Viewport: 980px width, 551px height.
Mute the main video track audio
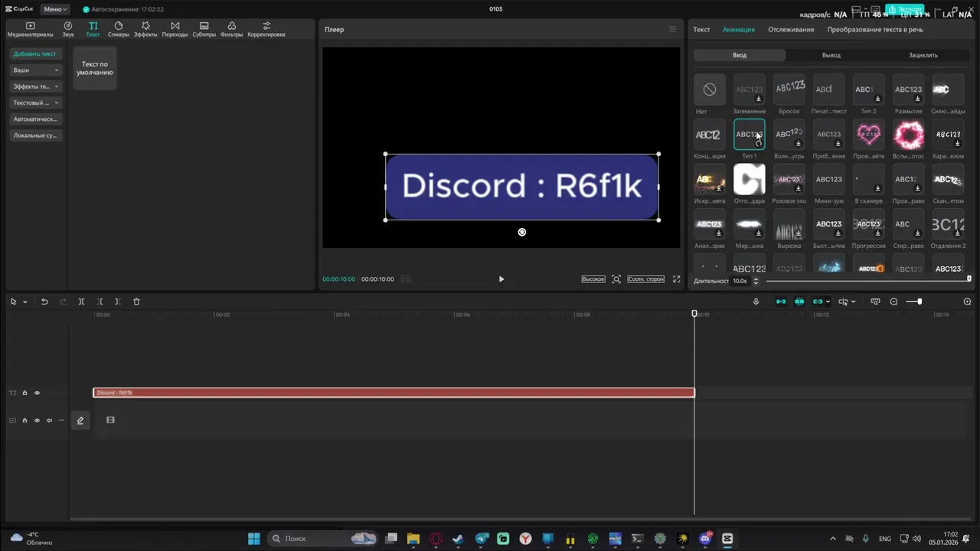tap(49, 420)
